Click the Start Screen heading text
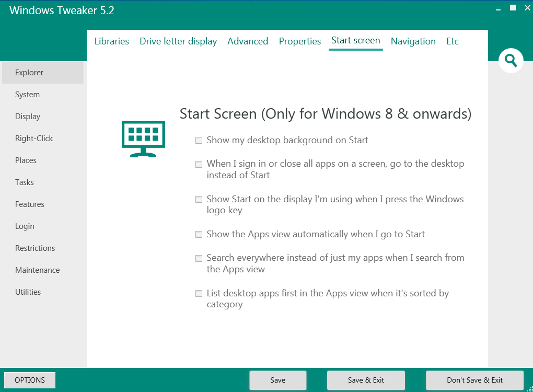Screen dimensions: 533x392 point(326,114)
